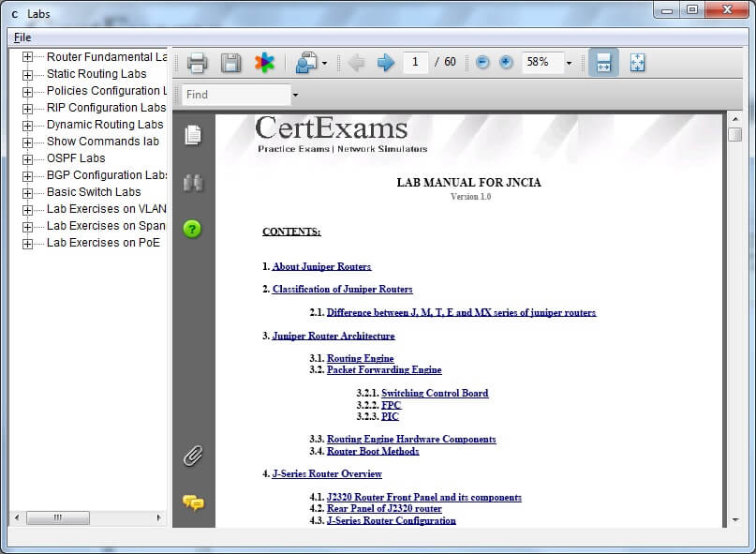Screen dimensions: 756x554
Task: Expand Lab Exercises on PoE node
Action: [27, 244]
